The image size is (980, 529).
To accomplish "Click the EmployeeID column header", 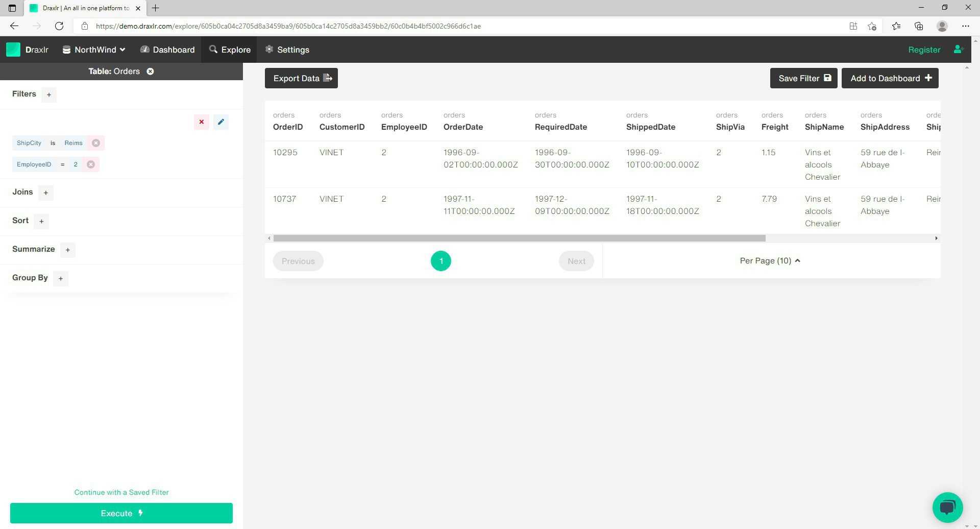I will [404, 127].
